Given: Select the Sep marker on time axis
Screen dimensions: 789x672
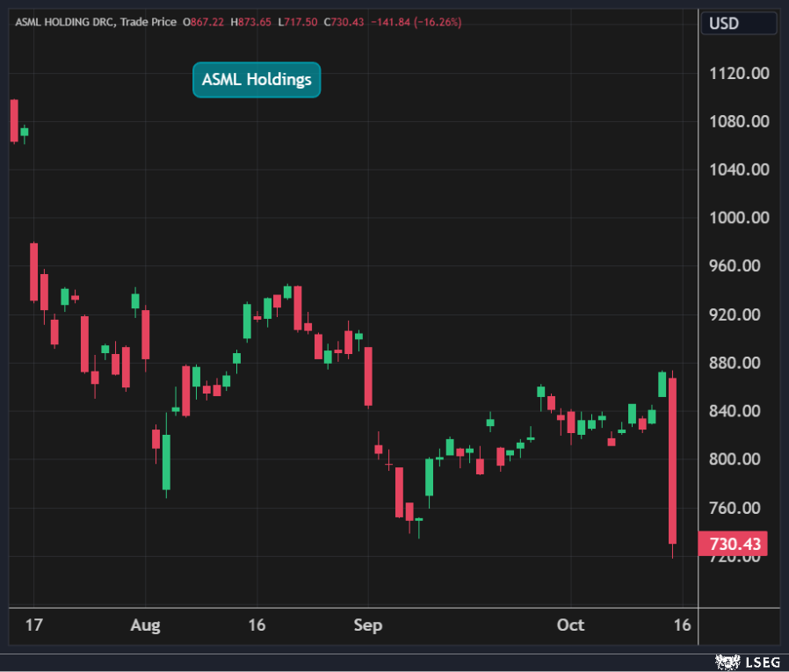Looking at the screenshot, I should pos(368,625).
